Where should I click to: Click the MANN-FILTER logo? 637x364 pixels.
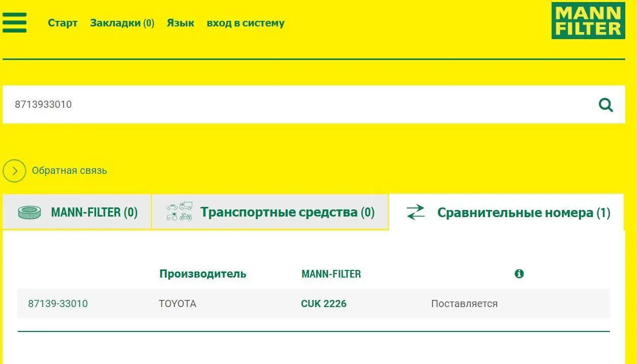588,20
